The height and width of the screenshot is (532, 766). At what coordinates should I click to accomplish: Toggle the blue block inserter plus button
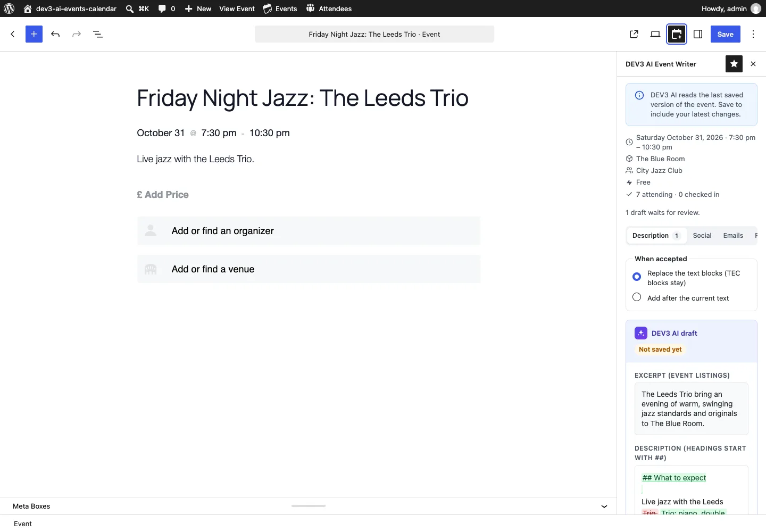(34, 34)
